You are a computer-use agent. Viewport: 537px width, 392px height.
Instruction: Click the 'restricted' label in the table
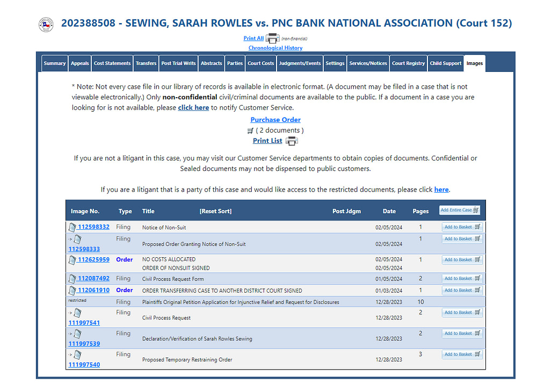77,300
